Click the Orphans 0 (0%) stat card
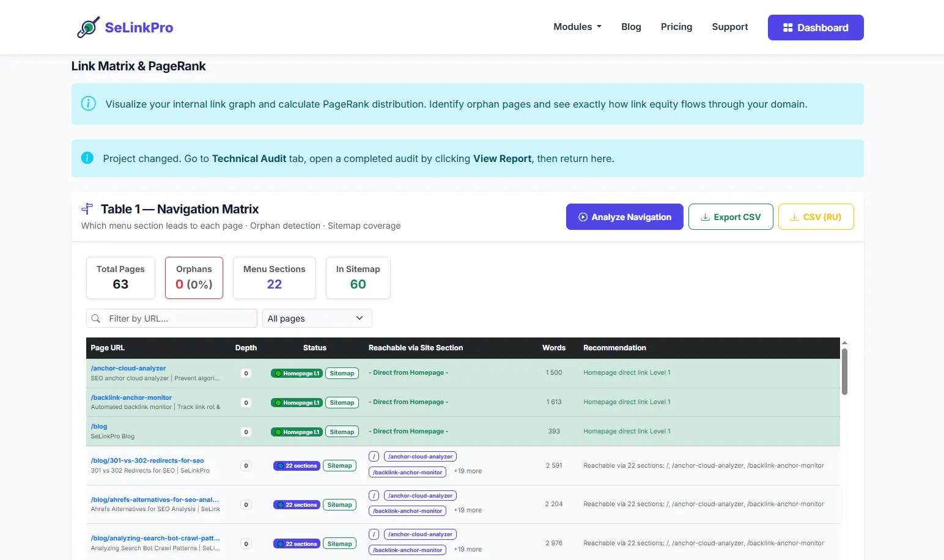Image resolution: width=944 pixels, height=560 pixels. [194, 278]
